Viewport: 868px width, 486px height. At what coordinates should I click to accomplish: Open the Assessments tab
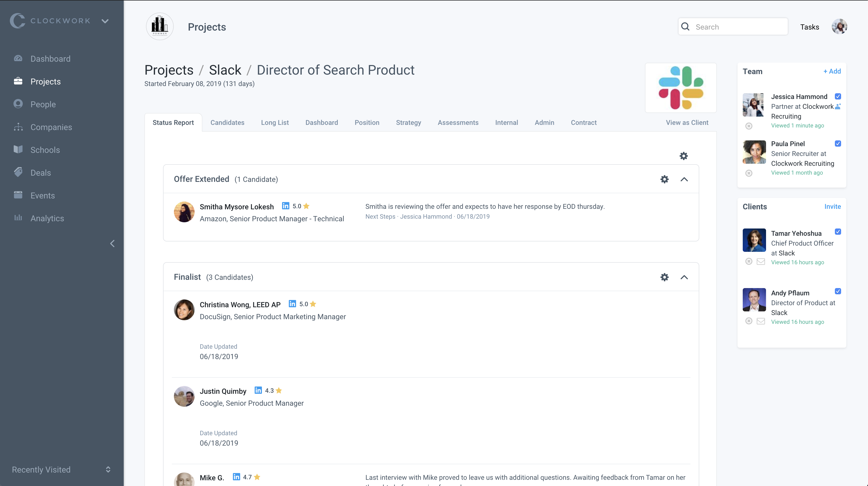click(x=458, y=123)
